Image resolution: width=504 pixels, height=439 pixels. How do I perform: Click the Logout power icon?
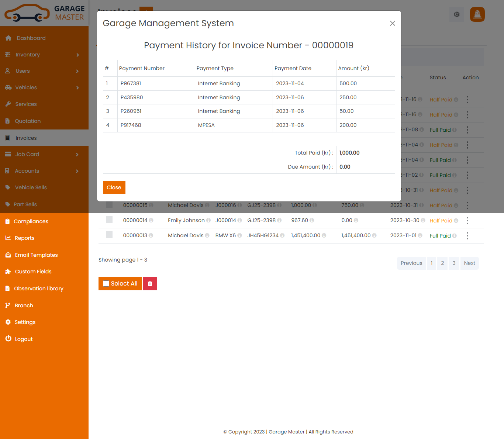tap(8, 339)
